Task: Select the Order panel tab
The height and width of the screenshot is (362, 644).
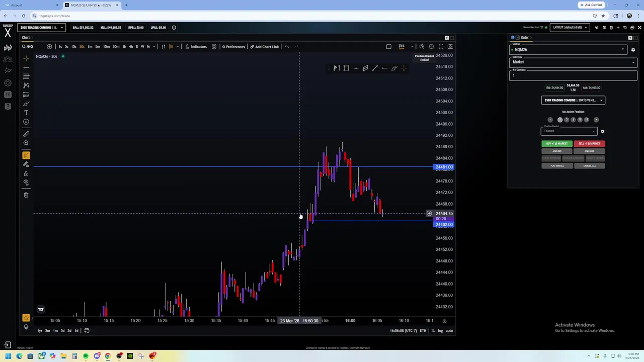Action: (x=525, y=38)
